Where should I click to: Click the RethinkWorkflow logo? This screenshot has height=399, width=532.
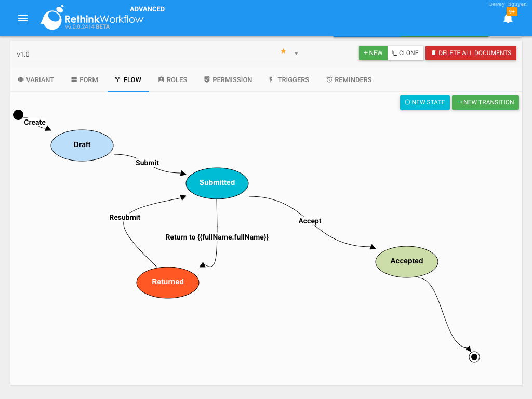click(52, 18)
